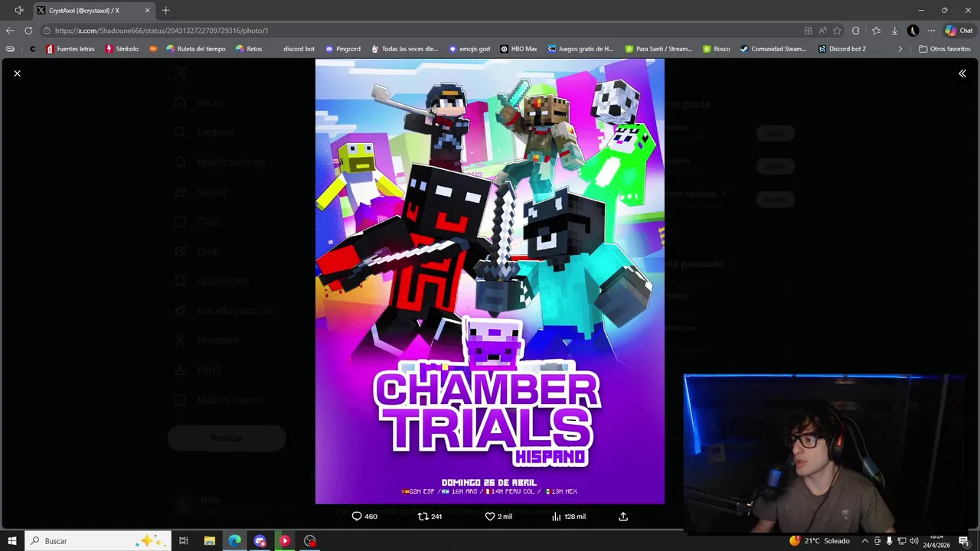The image size is (980, 551).
Task: Open the HBO Max bookmark
Action: tap(518, 49)
